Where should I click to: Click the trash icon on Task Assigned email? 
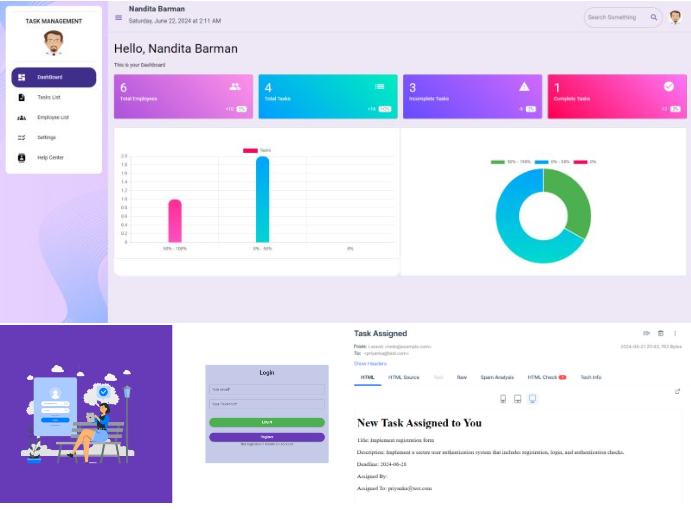[661, 333]
